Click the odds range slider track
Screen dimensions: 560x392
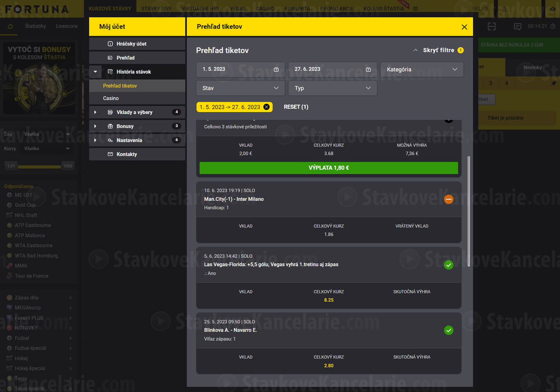[x=39, y=166]
